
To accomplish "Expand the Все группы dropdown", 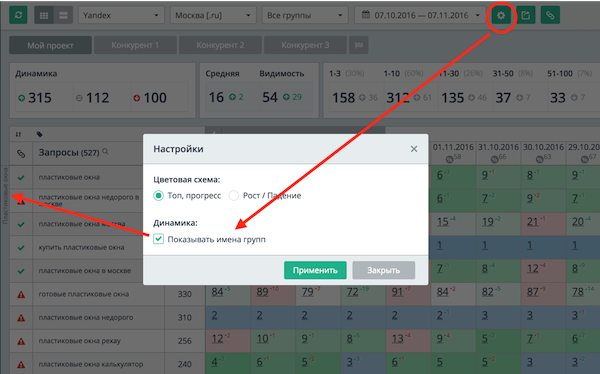I will click(x=305, y=15).
